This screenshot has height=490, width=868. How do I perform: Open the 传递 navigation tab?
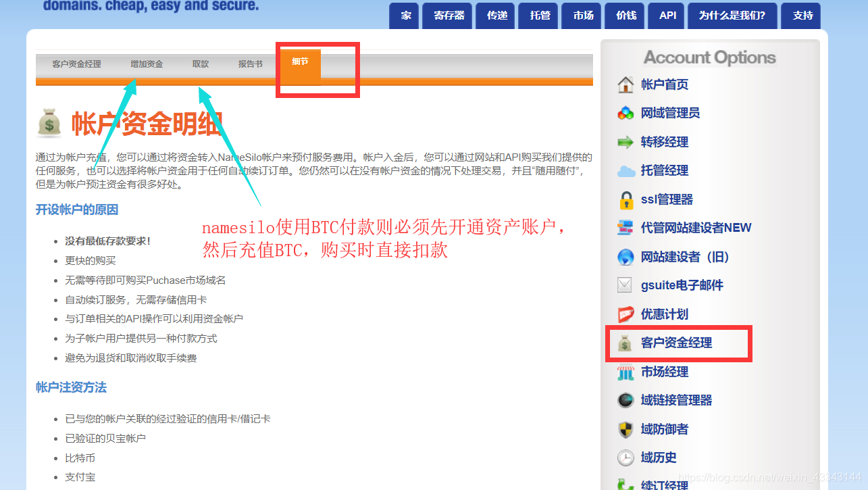[x=496, y=16]
